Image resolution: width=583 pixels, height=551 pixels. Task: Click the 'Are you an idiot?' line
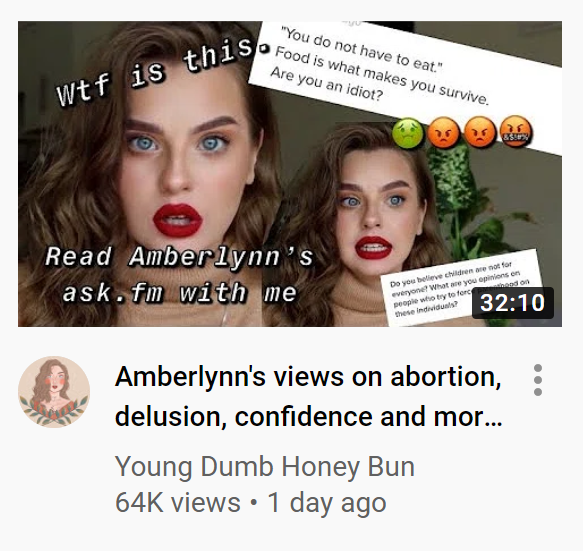(x=326, y=83)
